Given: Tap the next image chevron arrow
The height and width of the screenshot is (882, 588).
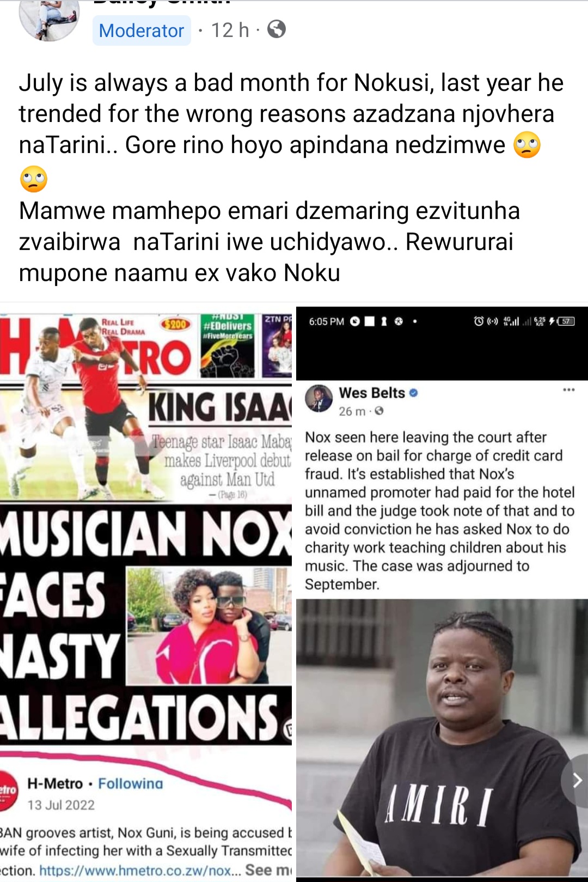Looking at the screenshot, I should (576, 781).
